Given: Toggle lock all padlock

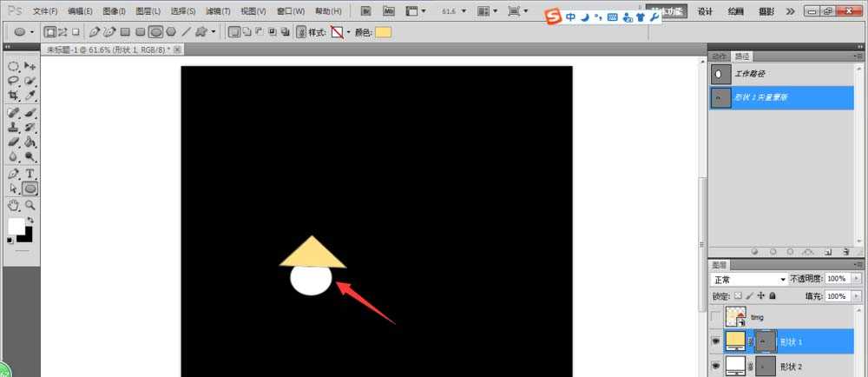Looking at the screenshot, I should pos(773,296).
